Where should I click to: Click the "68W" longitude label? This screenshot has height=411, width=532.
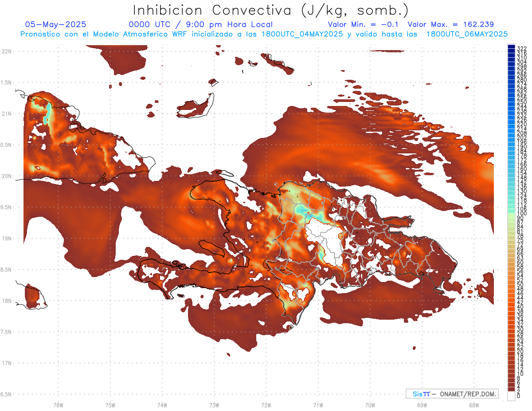(x=474, y=405)
